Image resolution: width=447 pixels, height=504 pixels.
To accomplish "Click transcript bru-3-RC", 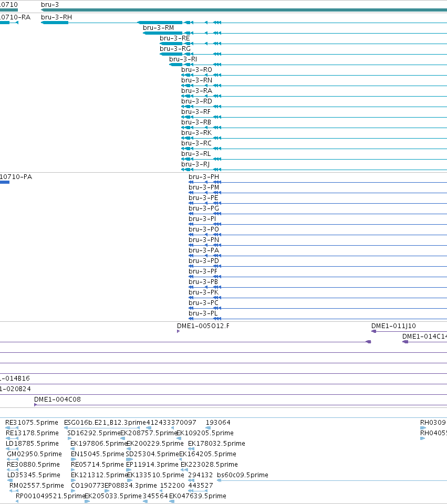I will pyautogui.click(x=196, y=143).
